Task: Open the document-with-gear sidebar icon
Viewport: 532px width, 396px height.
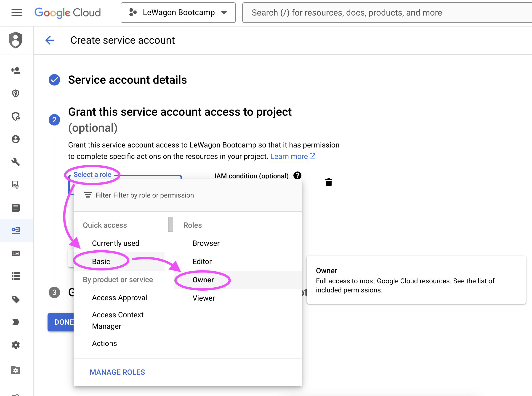Action: click(16, 185)
